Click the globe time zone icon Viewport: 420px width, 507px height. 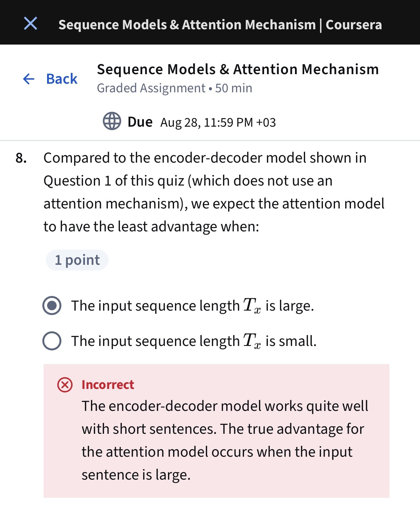[x=112, y=121]
